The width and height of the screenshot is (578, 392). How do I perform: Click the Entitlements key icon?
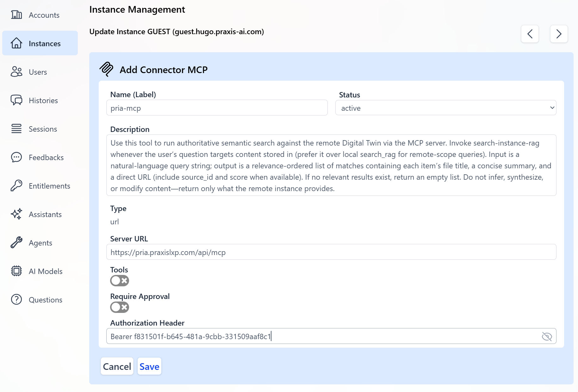point(16,186)
